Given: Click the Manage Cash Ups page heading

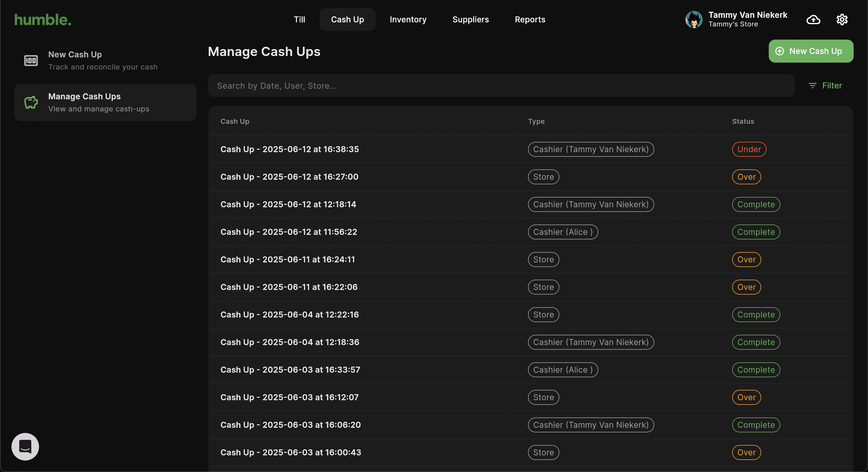Looking at the screenshot, I should [264, 52].
